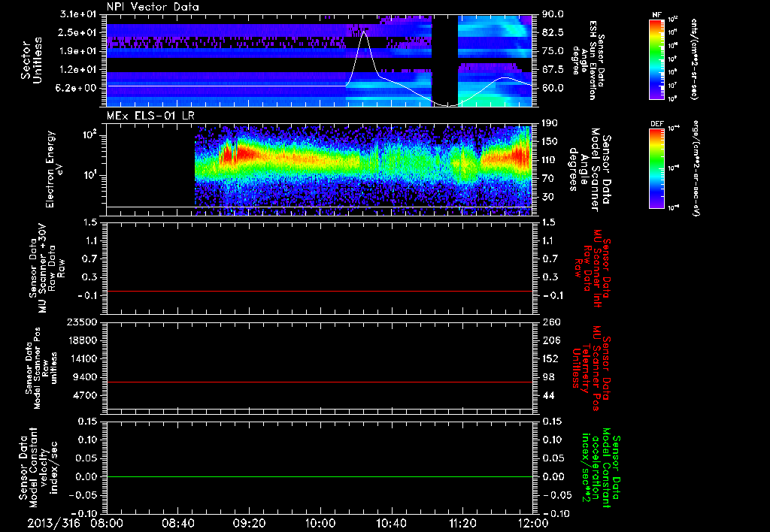The image size is (770, 532).
Task: Click the 190 scanner angle tick label
Action: [x=550, y=122]
